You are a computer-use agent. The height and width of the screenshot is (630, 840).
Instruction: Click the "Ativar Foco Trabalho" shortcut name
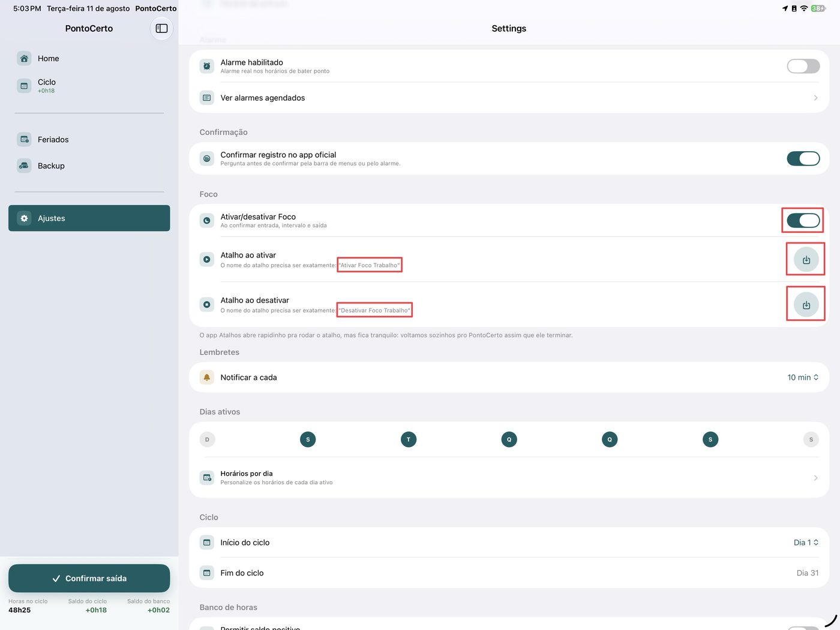point(369,265)
